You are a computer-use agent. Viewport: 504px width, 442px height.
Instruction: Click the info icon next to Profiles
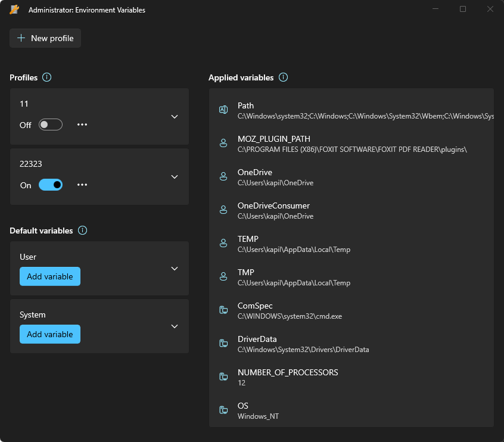coord(47,77)
